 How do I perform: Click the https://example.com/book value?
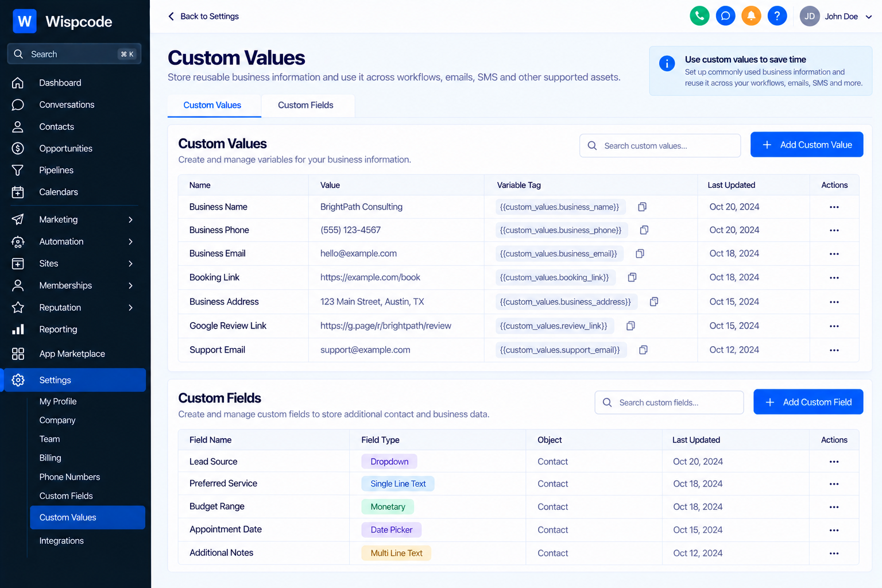pos(370,277)
